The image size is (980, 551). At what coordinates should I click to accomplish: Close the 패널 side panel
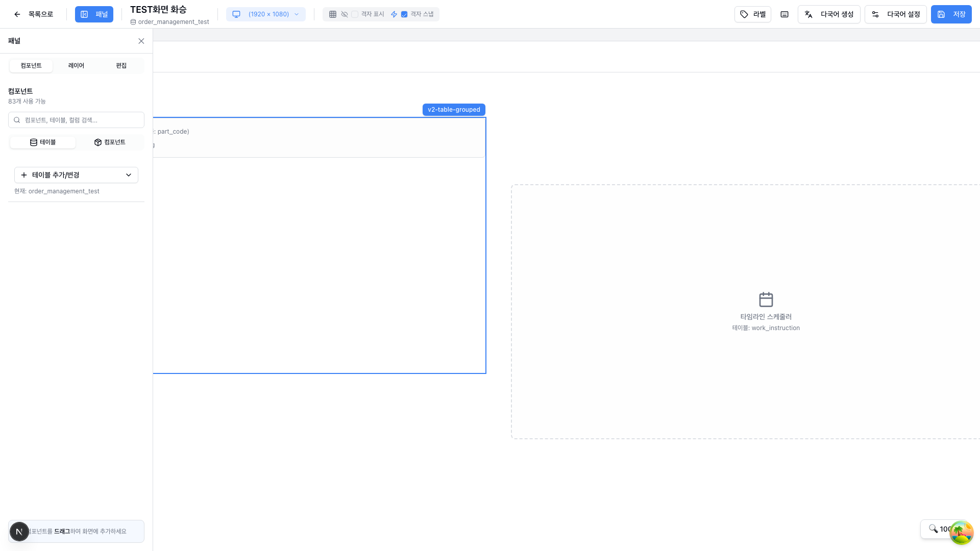[141, 41]
